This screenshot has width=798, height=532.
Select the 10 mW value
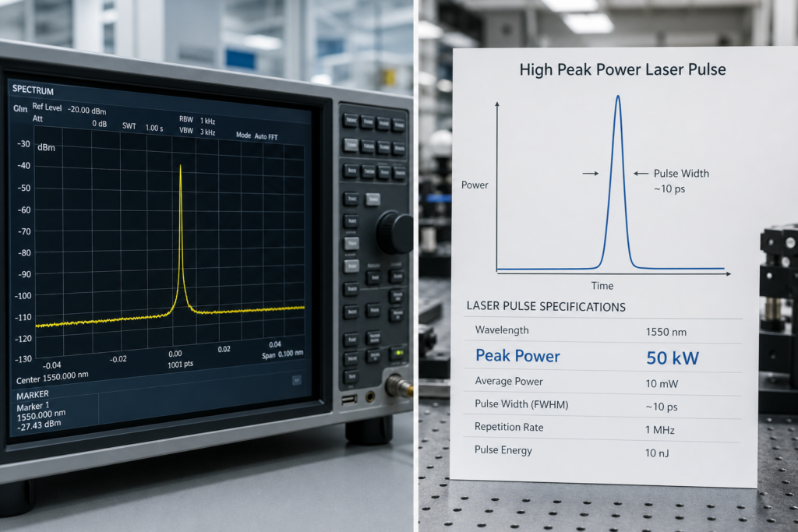pos(662,384)
